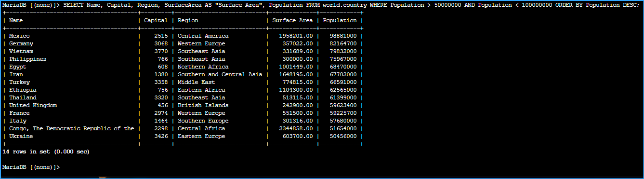Screen dimensions: 644x179
Task: Click the Central Africa region cell
Action: point(201,129)
